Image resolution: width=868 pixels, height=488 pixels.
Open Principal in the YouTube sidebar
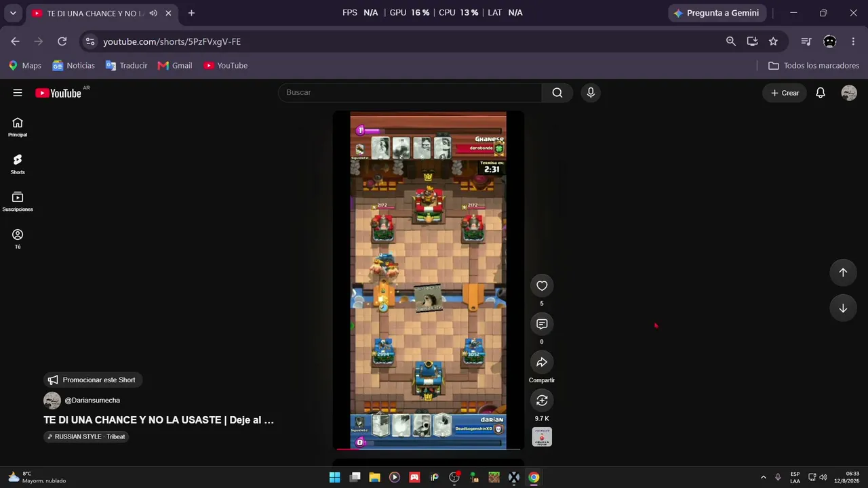(x=18, y=127)
